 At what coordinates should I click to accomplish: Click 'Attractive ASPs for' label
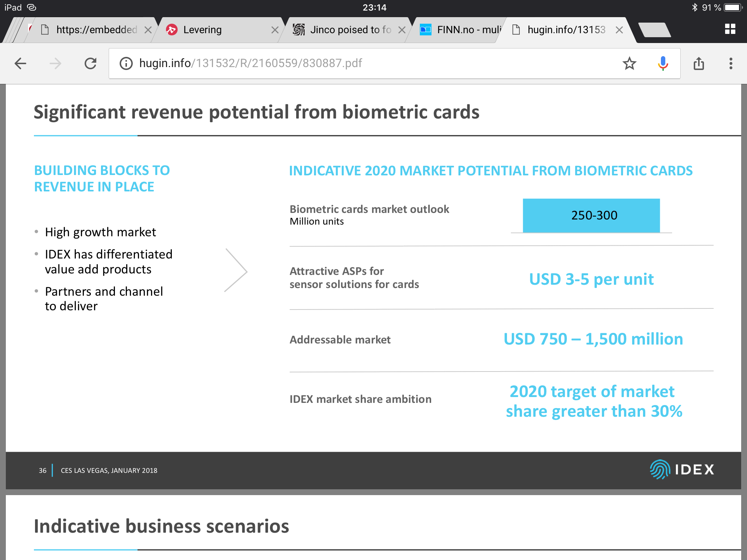click(x=337, y=271)
